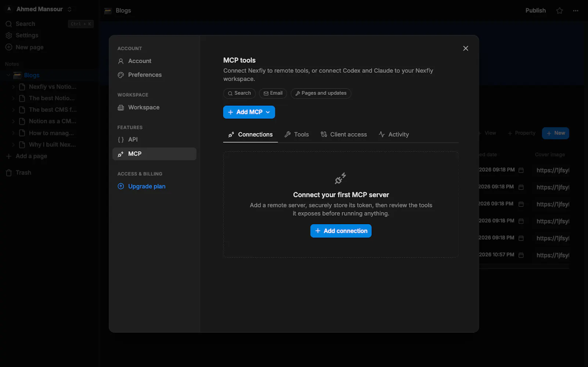Screen dimensions: 588x367
Task: Click the Search chip under MCP tools
Action: coord(239,93)
